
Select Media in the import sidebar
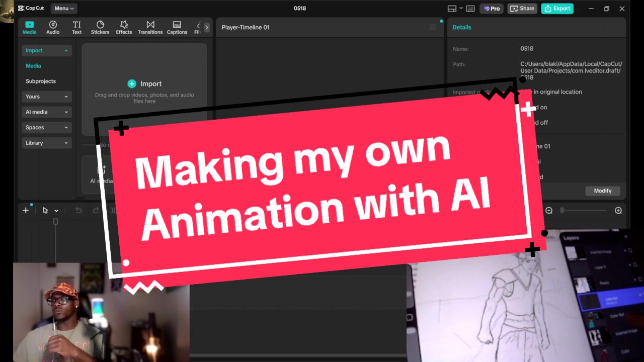pyautogui.click(x=33, y=66)
